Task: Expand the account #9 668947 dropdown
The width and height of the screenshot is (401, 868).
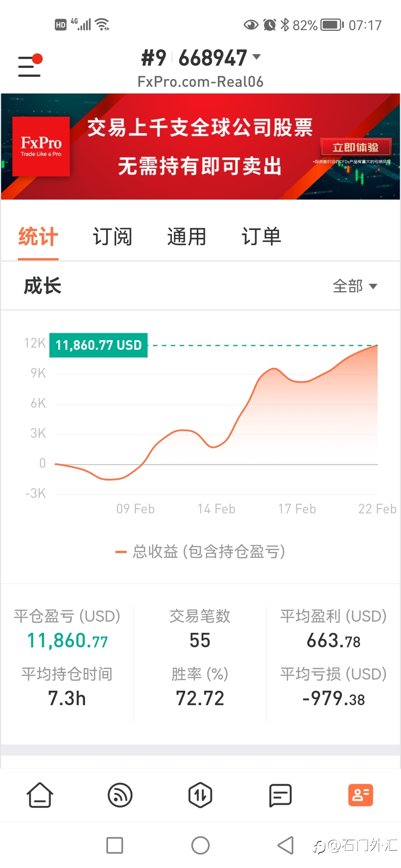Action: [201, 58]
